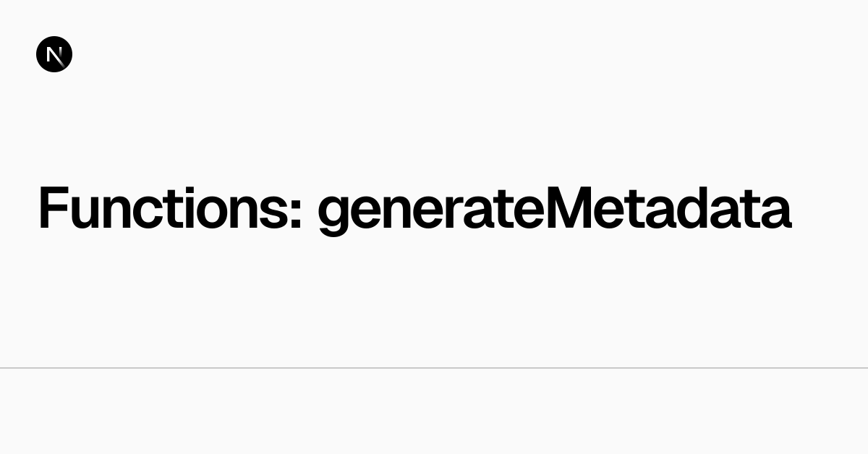This screenshot has width=868, height=454.
Task: Click the white N inside the black circle
Action: coord(54,55)
